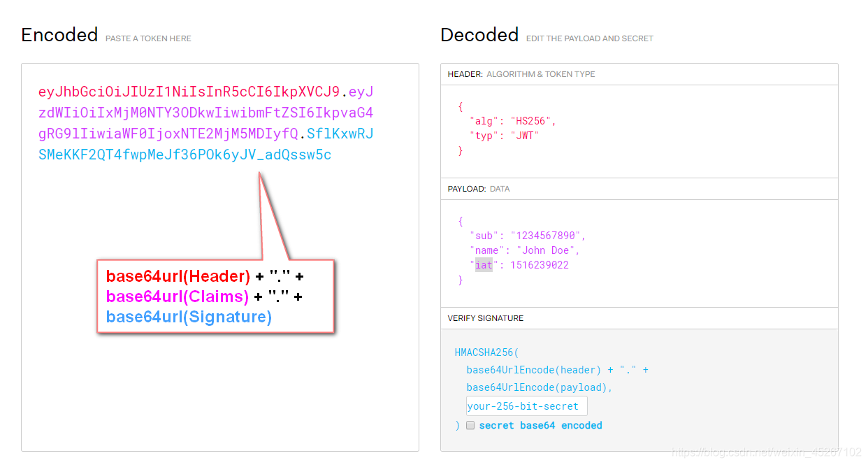Click the base64url(Claims) callout text
The width and height of the screenshot is (868, 465).
(178, 296)
